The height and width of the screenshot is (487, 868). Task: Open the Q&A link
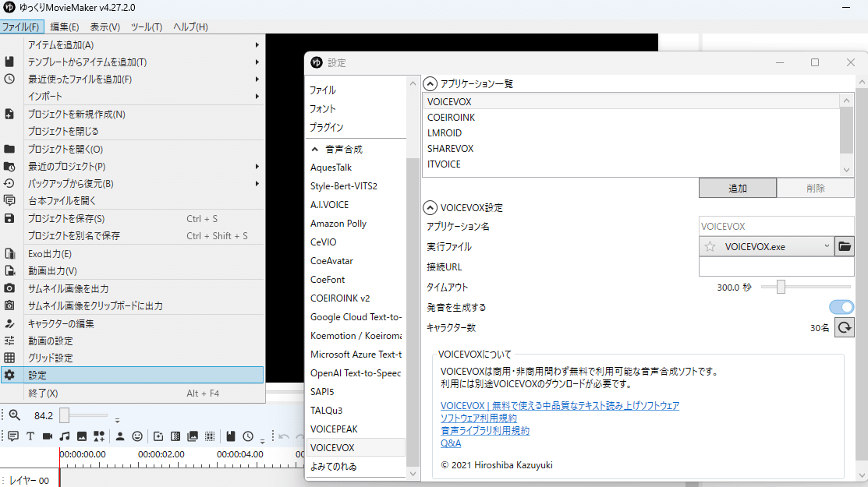click(451, 443)
